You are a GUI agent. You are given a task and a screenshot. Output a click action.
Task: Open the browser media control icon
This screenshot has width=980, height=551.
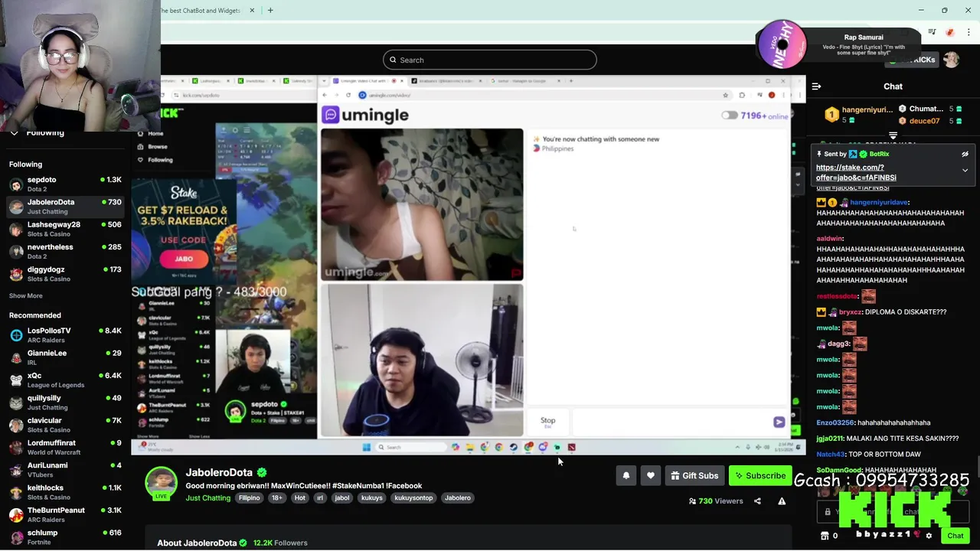932,32
